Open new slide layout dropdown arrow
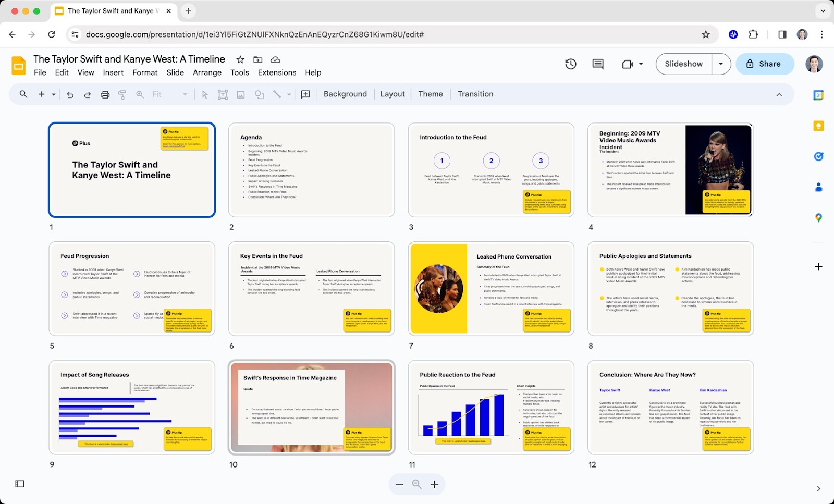The image size is (834, 504). click(x=53, y=94)
